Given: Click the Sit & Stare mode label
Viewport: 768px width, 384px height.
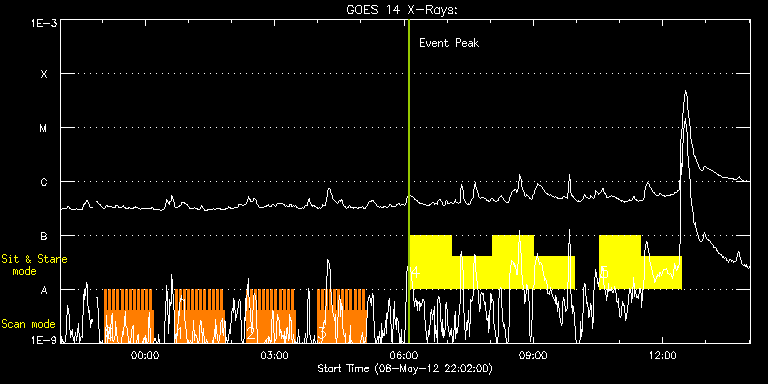Looking at the screenshot, I should tap(34, 265).
